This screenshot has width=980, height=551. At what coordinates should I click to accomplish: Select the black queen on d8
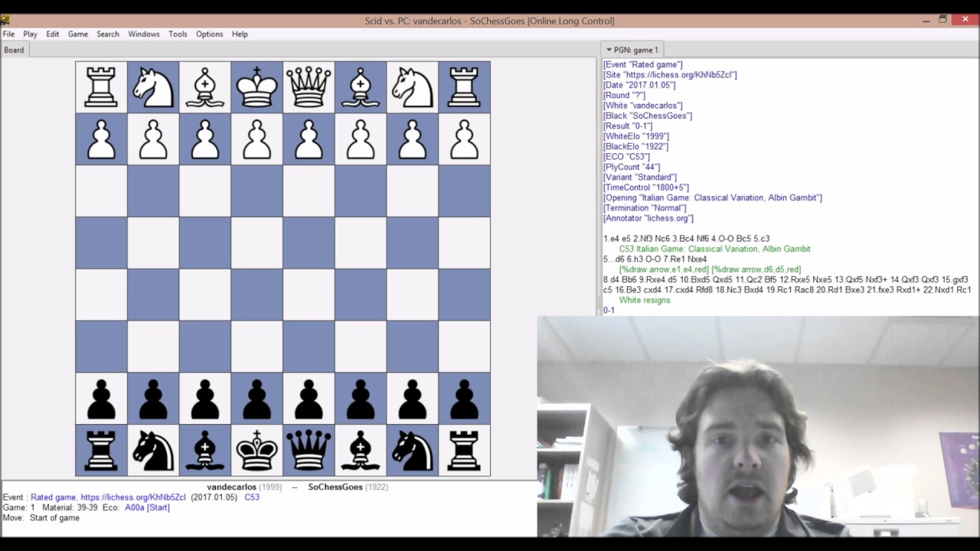pyautogui.click(x=309, y=450)
